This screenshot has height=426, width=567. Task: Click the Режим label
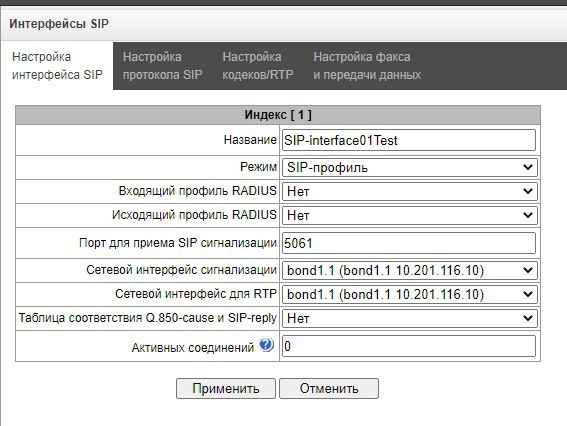click(x=258, y=167)
